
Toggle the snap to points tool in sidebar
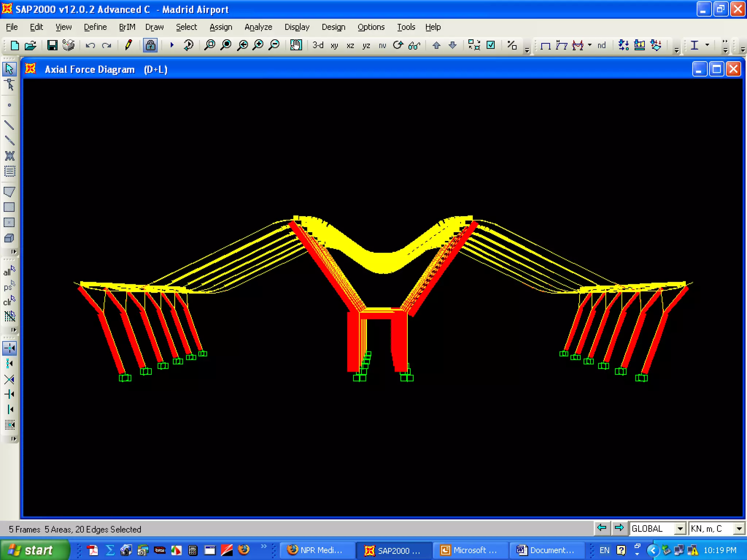[9, 348]
